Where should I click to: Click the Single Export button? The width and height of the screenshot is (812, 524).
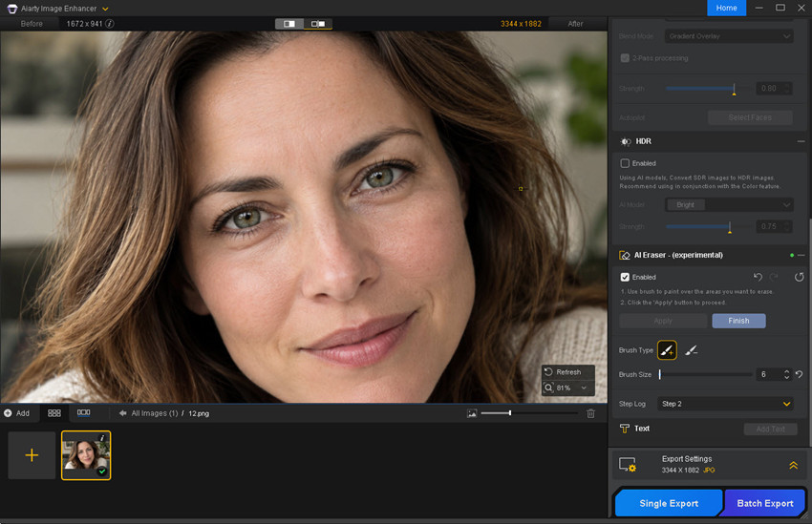tap(669, 503)
